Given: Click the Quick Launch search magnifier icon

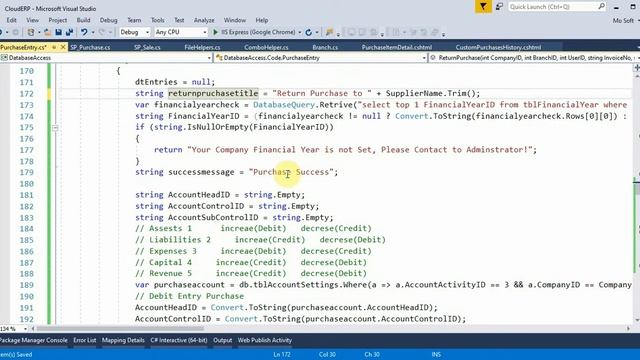Looking at the screenshot, I should [x=601, y=7].
